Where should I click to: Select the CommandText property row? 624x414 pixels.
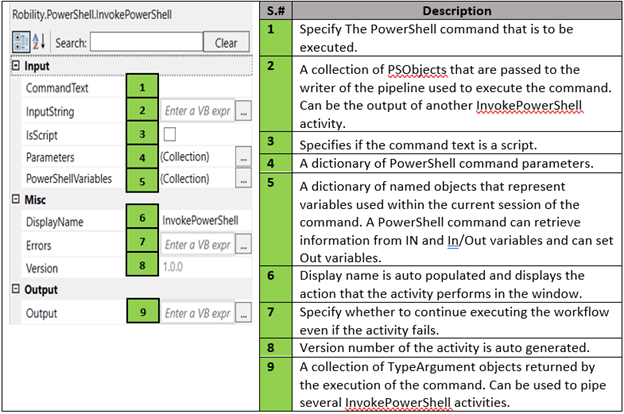[x=60, y=89]
